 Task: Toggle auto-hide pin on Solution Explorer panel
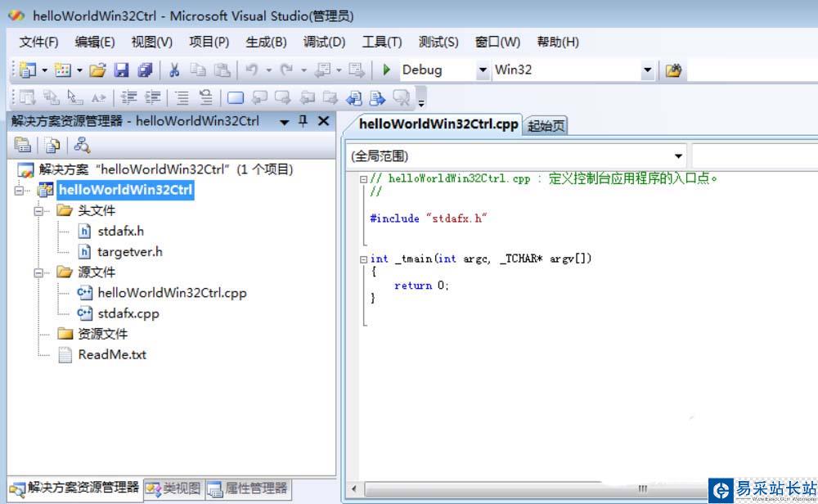pos(303,121)
